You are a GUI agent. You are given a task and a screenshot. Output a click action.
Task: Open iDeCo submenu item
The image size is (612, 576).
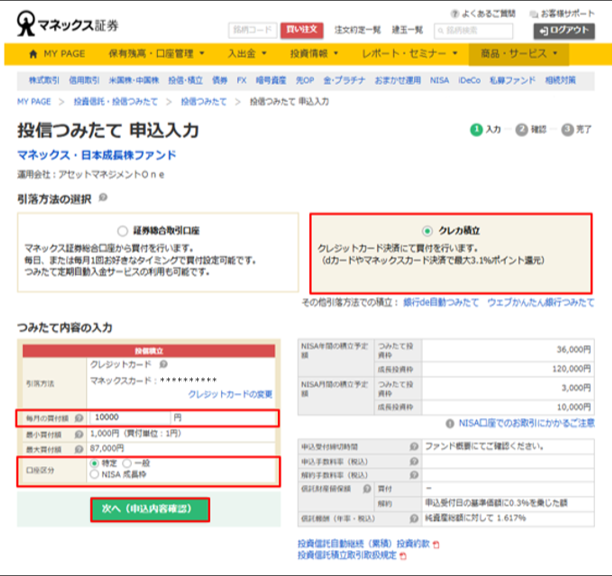(x=469, y=80)
